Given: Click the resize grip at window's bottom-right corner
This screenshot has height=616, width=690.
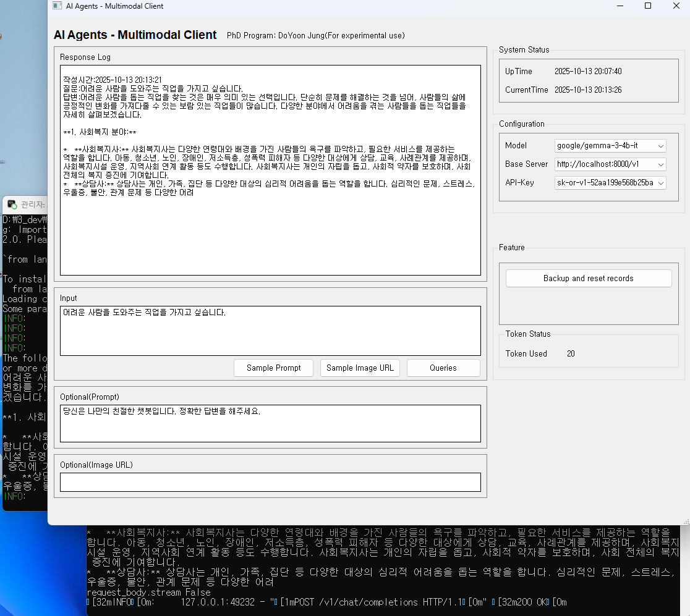Looking at the screenshot, I should [x=686, y=521].
